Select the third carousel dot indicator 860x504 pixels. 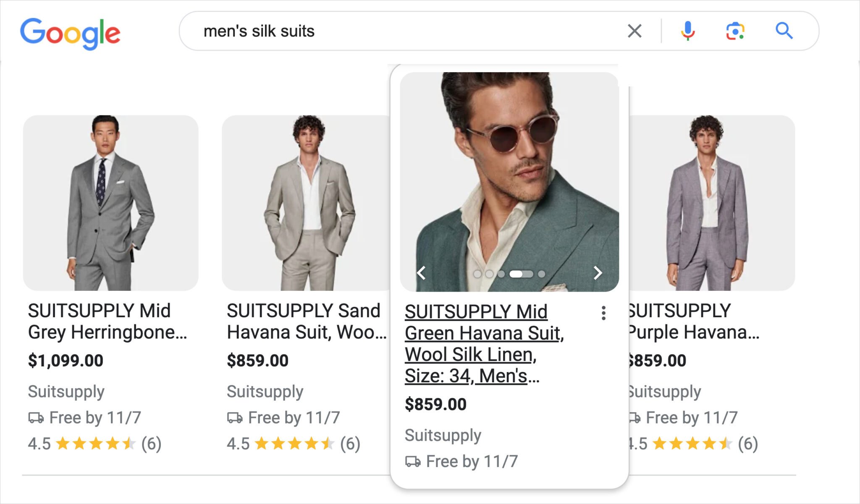[x=501, y=274]
